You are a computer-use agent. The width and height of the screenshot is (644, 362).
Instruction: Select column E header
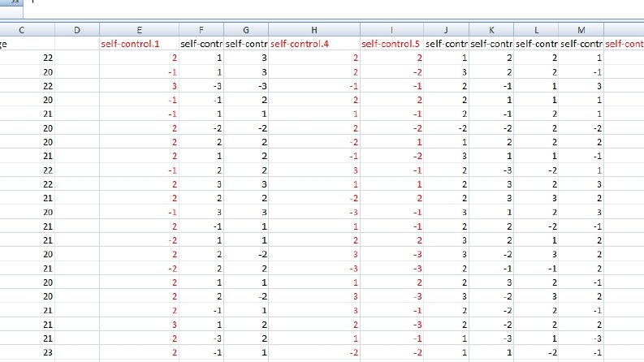(x=139, y=30)
